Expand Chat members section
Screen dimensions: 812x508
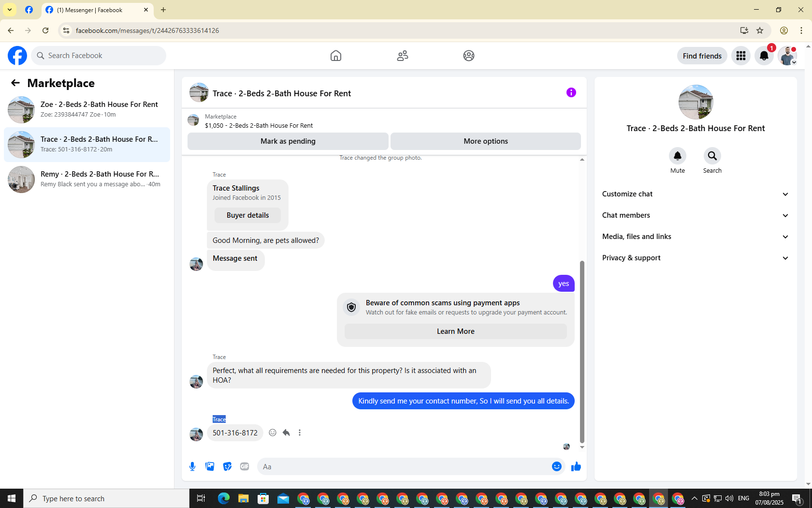[696, 215]
